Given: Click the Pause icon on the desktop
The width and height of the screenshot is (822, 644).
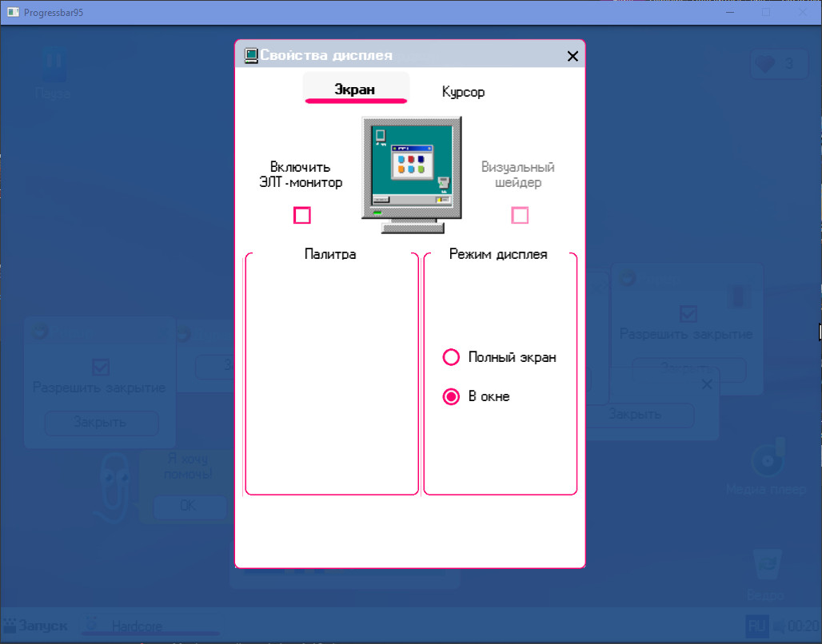Looking at the screenshot, I should [x=53, y=64].
